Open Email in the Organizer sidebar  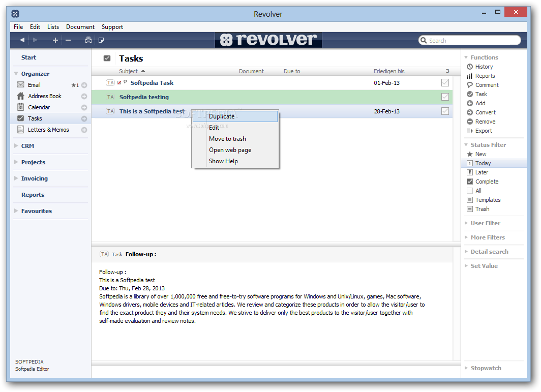[x=34, y=85]
